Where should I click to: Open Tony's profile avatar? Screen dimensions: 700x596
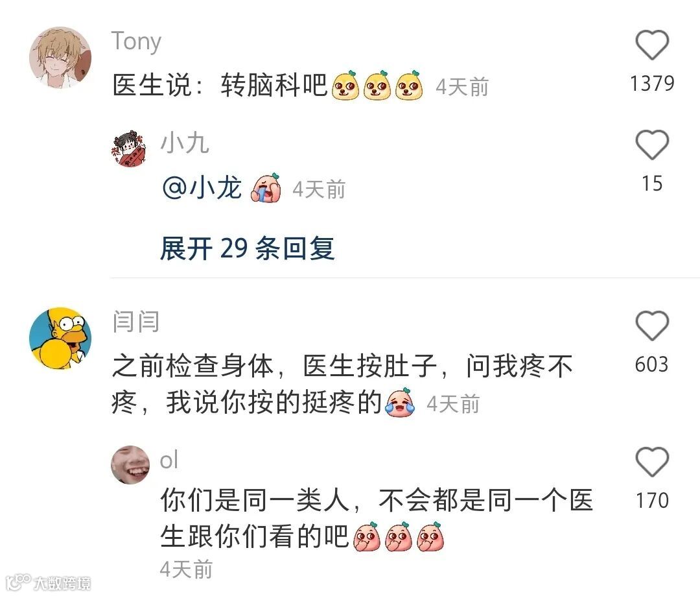click(x=60, y=58)
